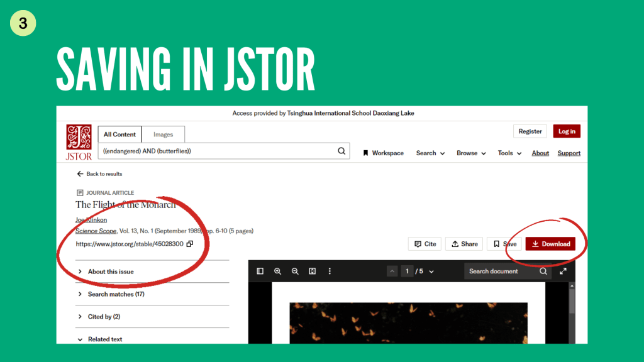Toggle the PDF viewer sidebar panel icon
The width and height of the screenshot is (644, 362).
(260, 271)
